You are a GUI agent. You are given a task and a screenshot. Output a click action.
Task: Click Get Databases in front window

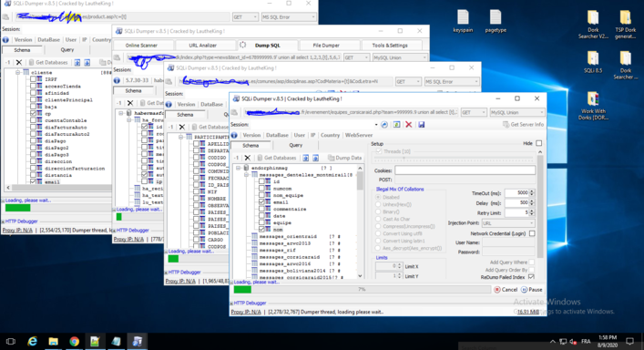[276, 158]
